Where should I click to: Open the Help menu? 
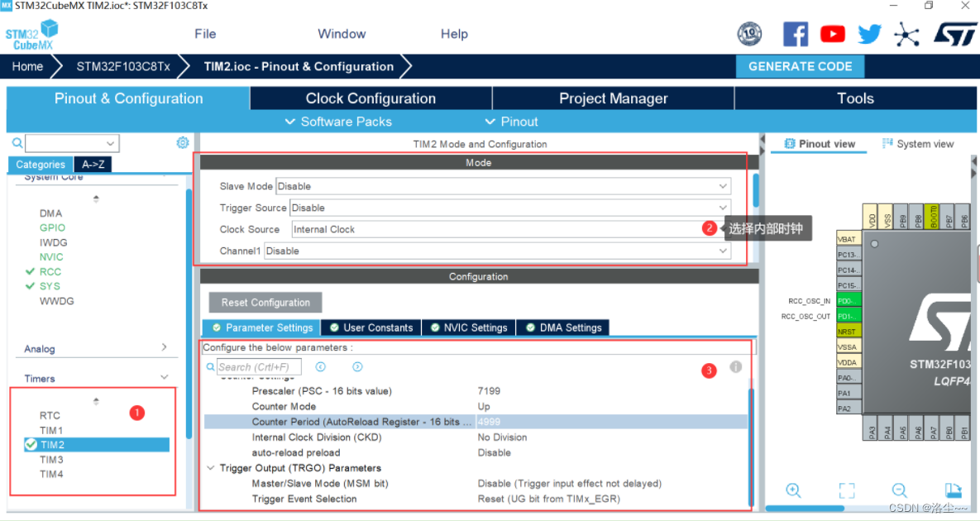454,34
